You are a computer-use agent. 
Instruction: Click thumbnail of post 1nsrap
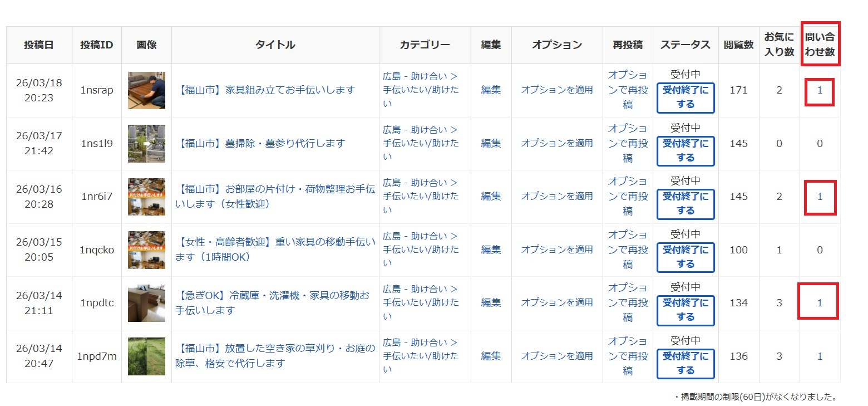[146, 90]
